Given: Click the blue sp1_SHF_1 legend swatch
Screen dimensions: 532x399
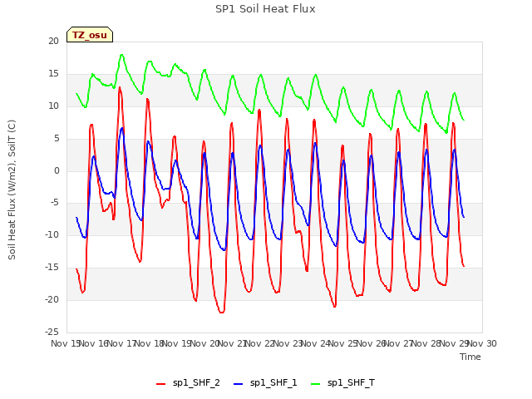Looking at the screenshot, I should point(239,384).
